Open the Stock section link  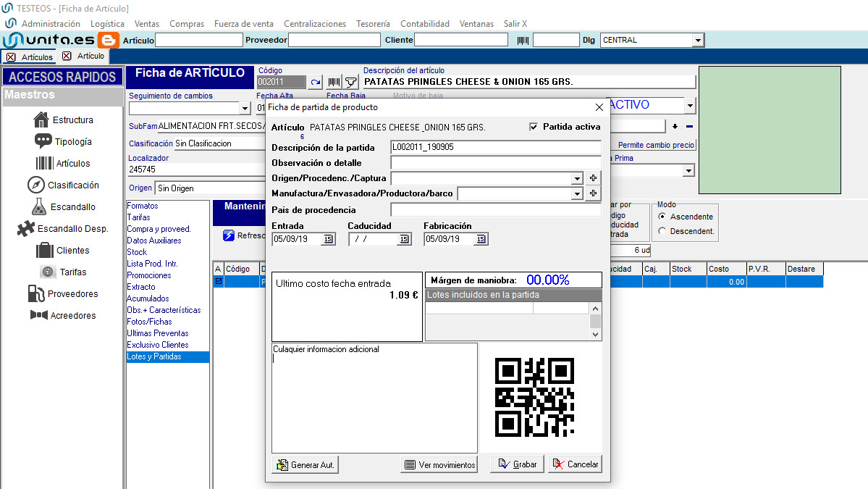(137, 252)
